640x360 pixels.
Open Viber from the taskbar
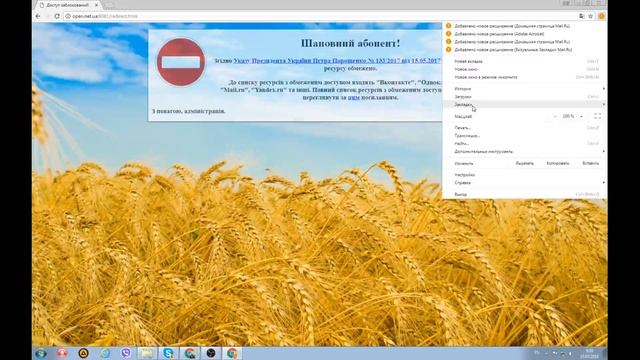point(126,353)
